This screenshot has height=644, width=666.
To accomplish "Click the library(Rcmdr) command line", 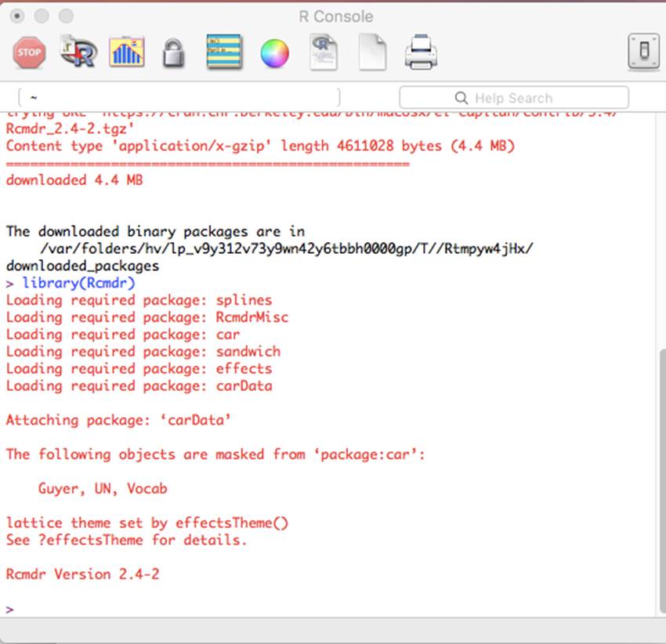I will pos(78,283).
